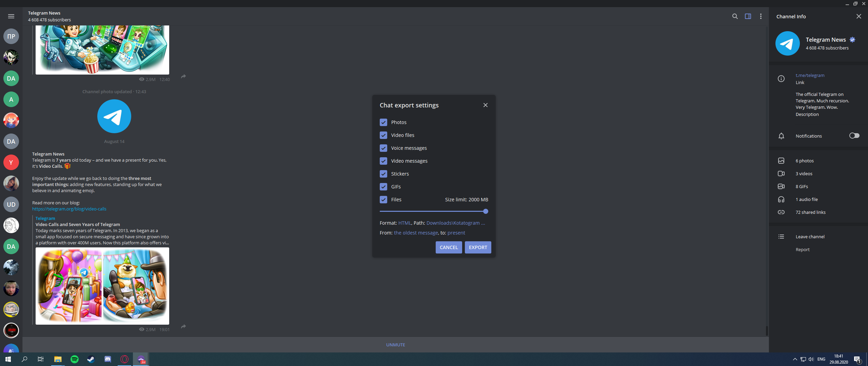Close the Channel Info panel
The image size is (868, 366).
859,16
